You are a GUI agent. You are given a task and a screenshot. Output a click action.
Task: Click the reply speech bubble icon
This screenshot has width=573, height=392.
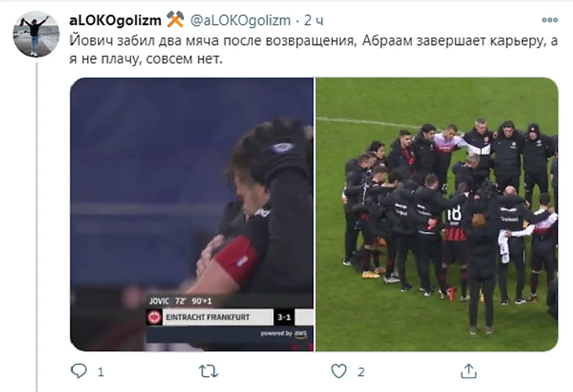(x=78, y=371)
